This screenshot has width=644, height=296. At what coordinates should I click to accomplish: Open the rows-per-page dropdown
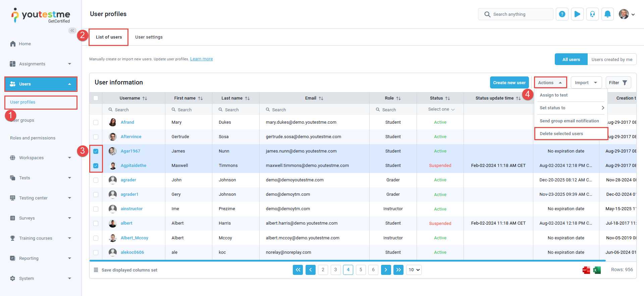point(414,270)
